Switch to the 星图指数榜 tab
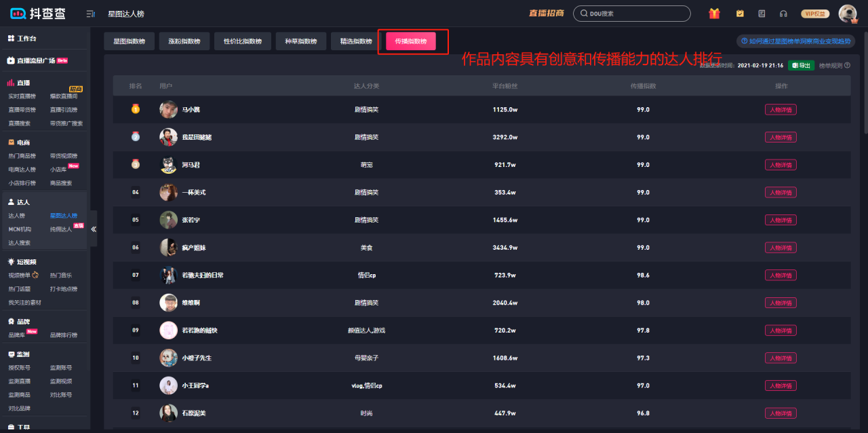The image size is (868, 433). pyautogui.click(x=130, y=41)
